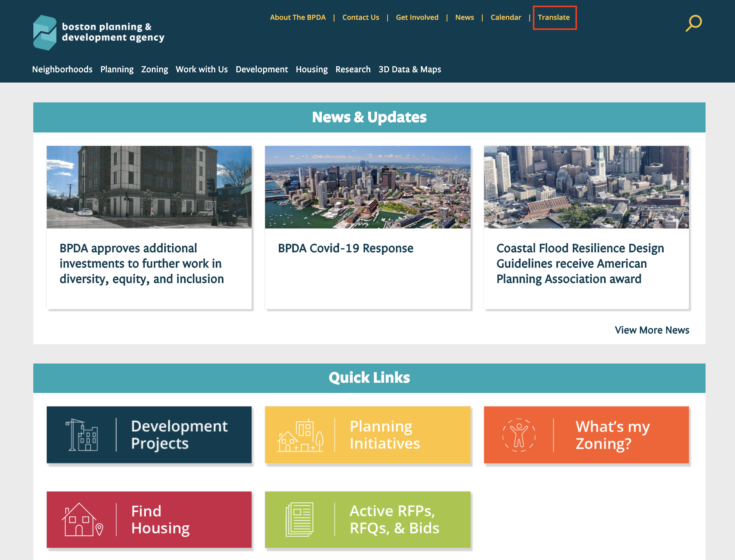Viewport: 735px width, 560px height.
Task: Click the house with pin icon on Find Housing
Action: click(82, 520)
